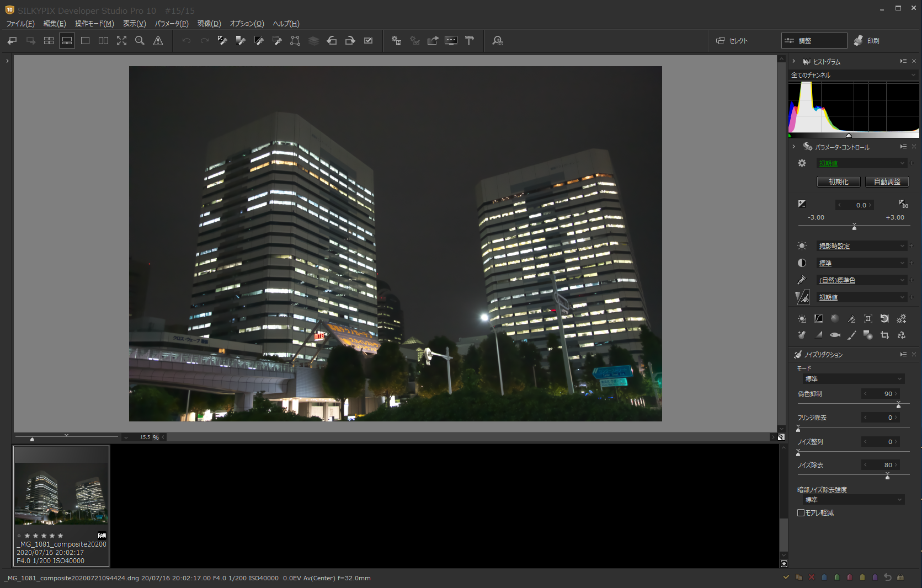Click the development reservation checkmark icon
This screenshot has height=588, width=922.
[x=368, y=41]
